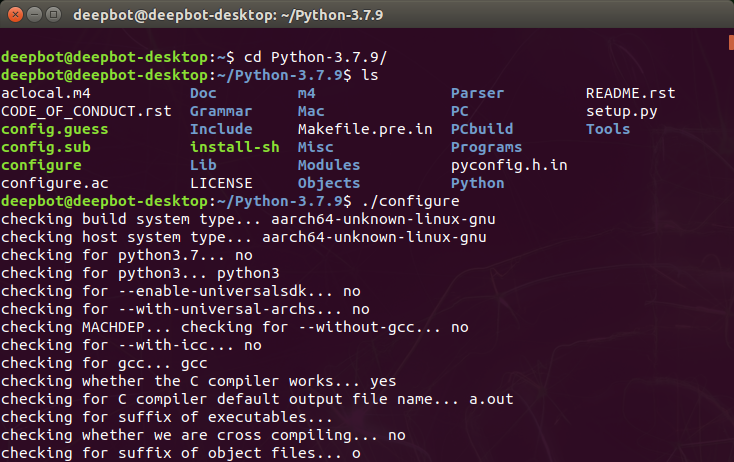Click the Parser directory name
The width and height of the screenshot is (734, 462).
[477, 93]
